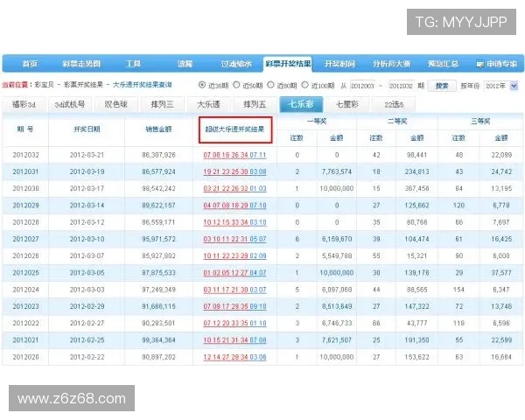Screen dimensions: 525x420
Task: Click sales amount 98,542,242
Action: (158, 189)
